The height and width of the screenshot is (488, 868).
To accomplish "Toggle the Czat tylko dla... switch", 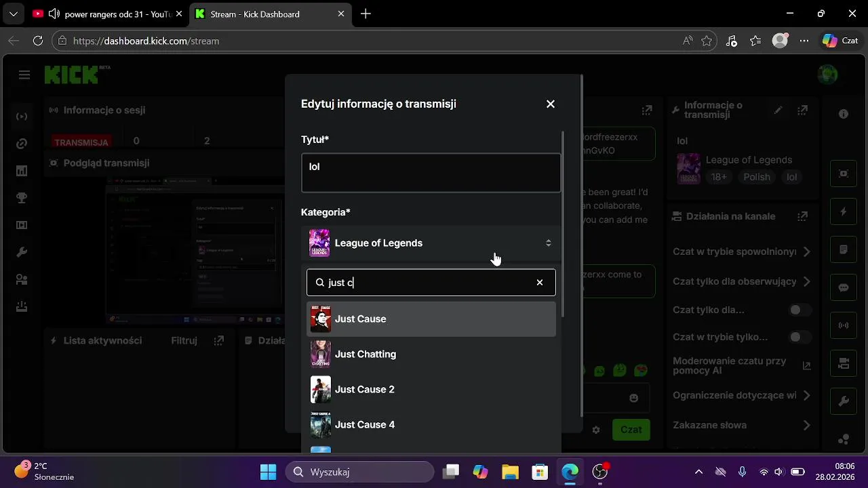I will point(800,310).
